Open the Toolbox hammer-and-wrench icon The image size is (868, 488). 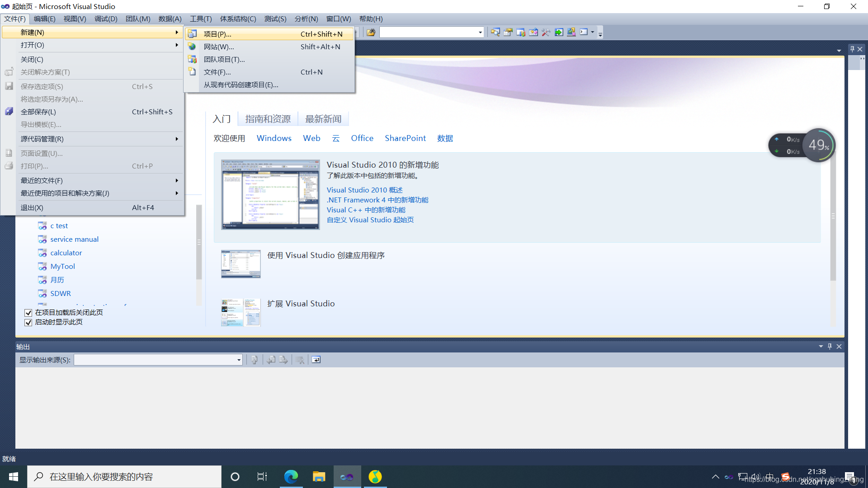[546, 32]
